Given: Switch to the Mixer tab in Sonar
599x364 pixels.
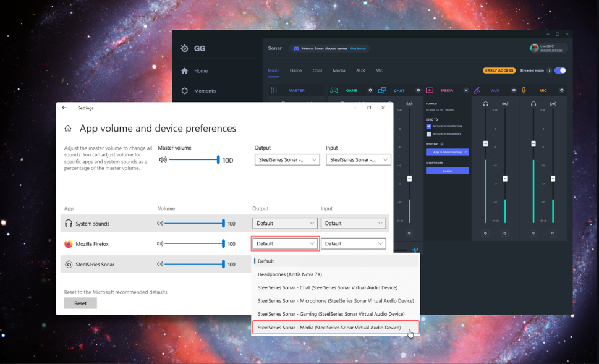Looking at the screenshot, I should pos(273,70).
